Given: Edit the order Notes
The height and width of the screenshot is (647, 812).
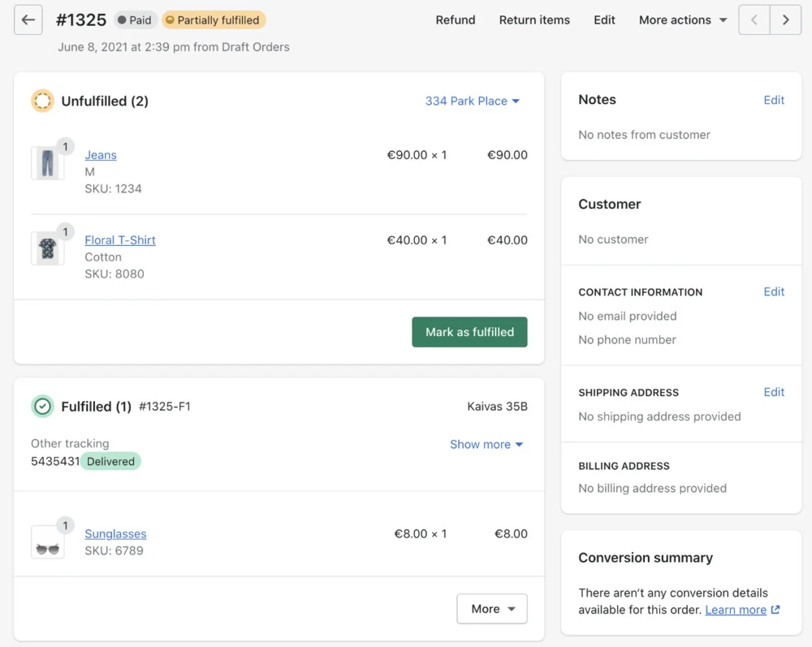Looking at the screenshot, I should click(x=774, y=100).
